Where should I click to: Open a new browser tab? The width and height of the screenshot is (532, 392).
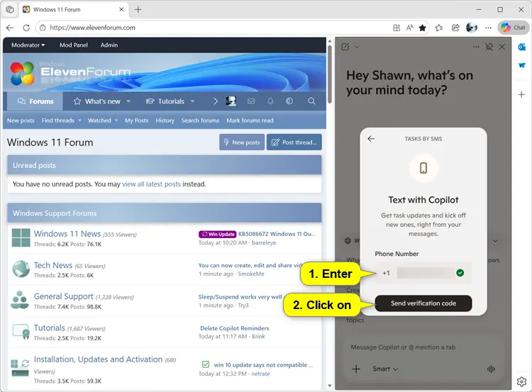pos(138,9)
